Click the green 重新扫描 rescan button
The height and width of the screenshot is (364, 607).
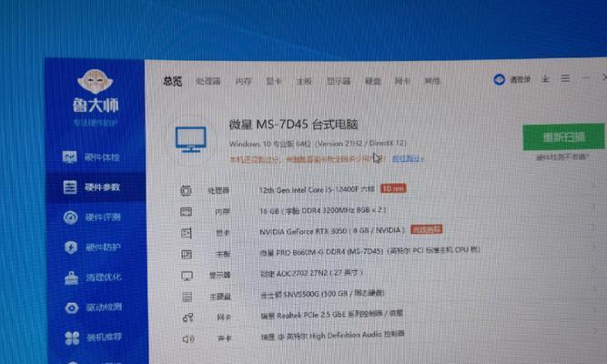coord(563,136)
